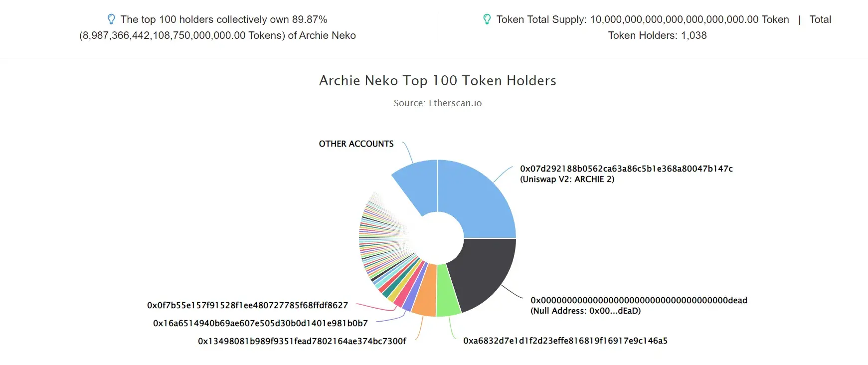Click address label 0x16a6514940b69ae607e505d30b0d1401e981b0b7
The width and height of the screenshot is (868, 365).
[260, 323]
